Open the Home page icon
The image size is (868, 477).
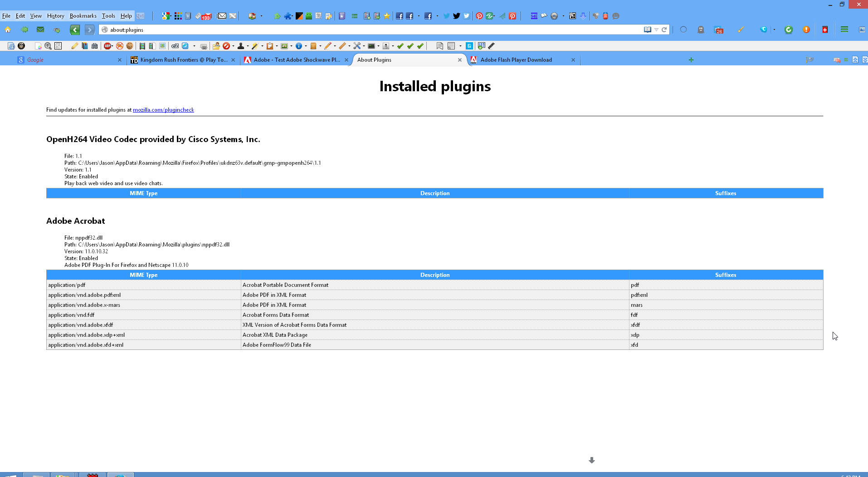tap(8, 30)
